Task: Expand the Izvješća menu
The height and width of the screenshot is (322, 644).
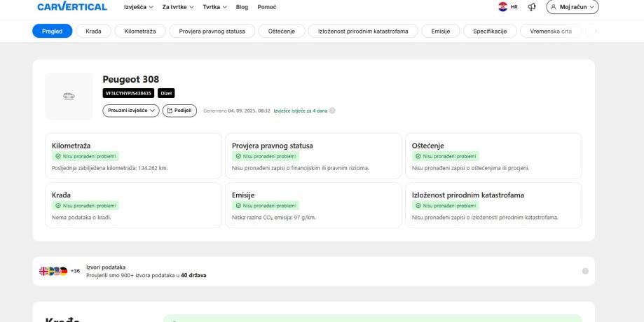Action: pyautogui.click(x=139, y=7)
